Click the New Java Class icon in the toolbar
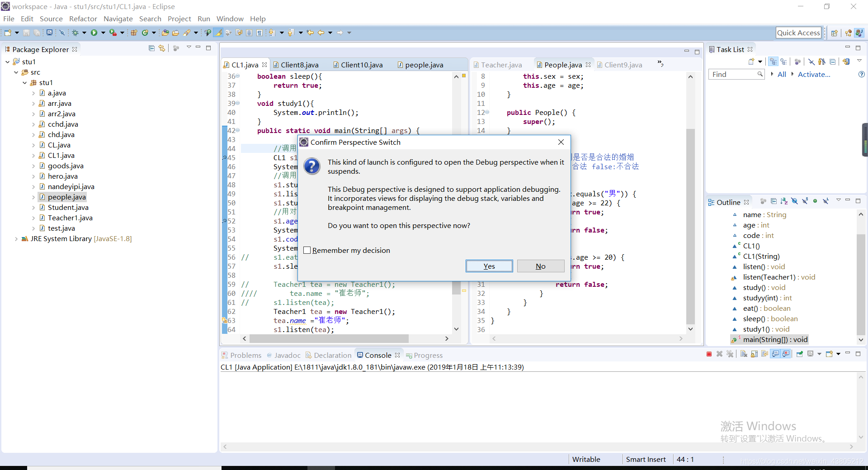Image resolution: width=868 pixels, height=470 pixels. pyautogui.click(x=145, y=33)
